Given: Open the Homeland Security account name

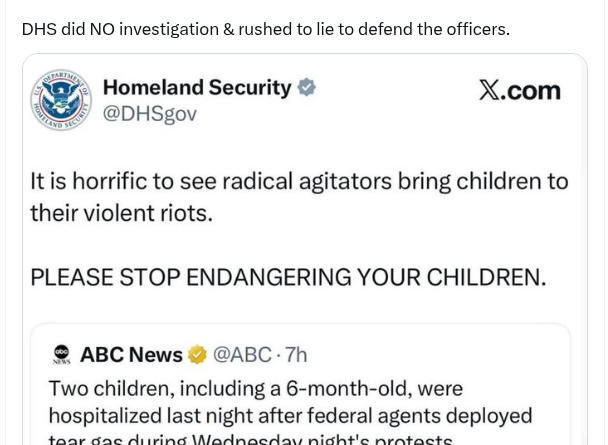Looking at the screenshot, I should point(197,87).
